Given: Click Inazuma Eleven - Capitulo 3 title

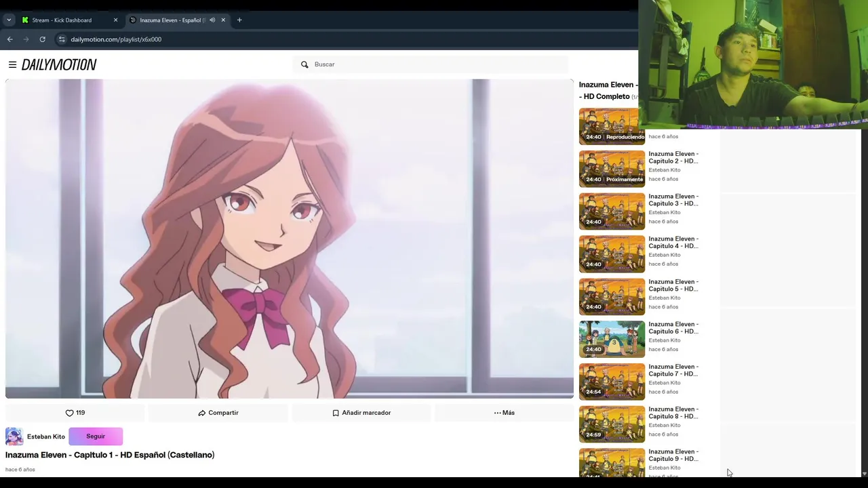Looking at the screenshot, I should click(x=673, y=200).
